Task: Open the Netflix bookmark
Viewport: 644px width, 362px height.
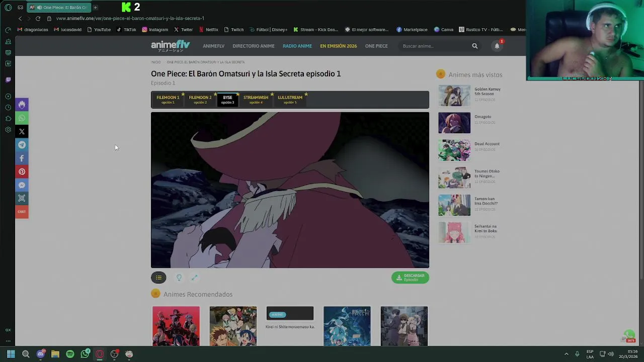Action: pos(208,30)
